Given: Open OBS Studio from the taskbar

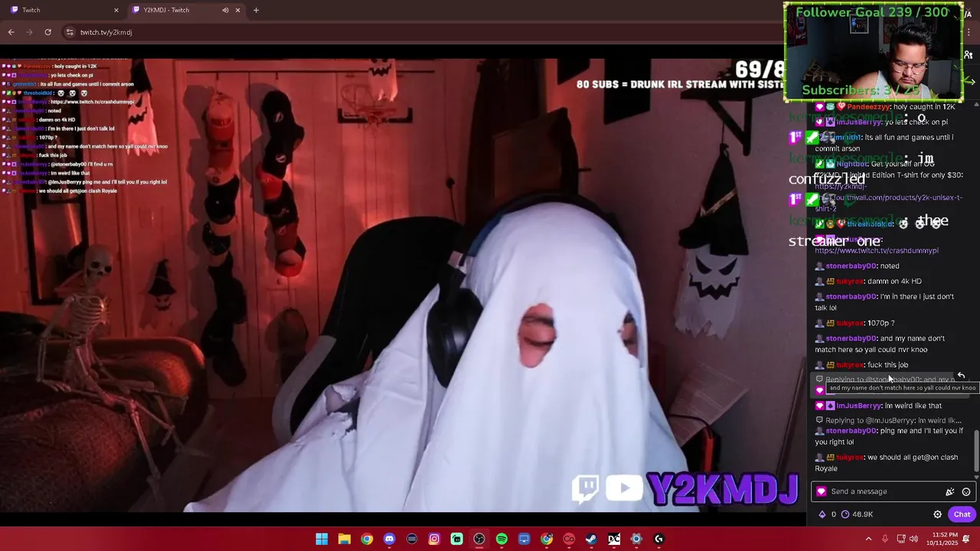Looking at the screenshot, I should (479, 539).
